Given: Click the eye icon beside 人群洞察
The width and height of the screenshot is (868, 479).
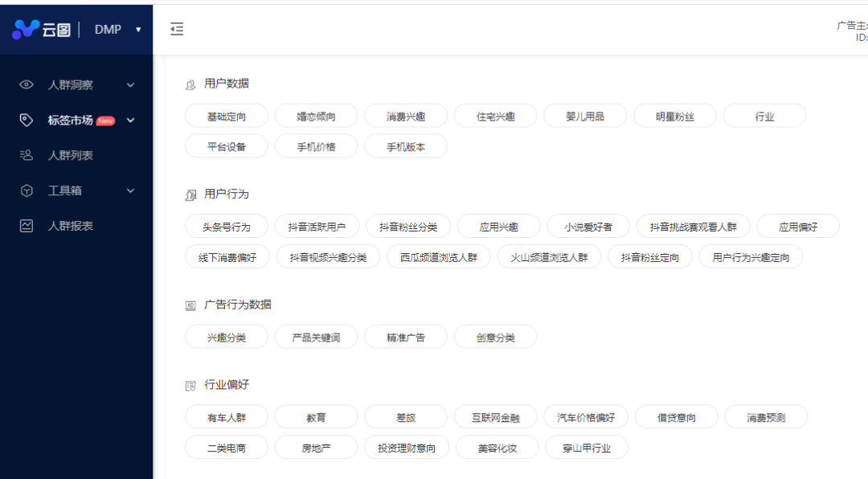Looking at the screenshot, I should [27, 84].
